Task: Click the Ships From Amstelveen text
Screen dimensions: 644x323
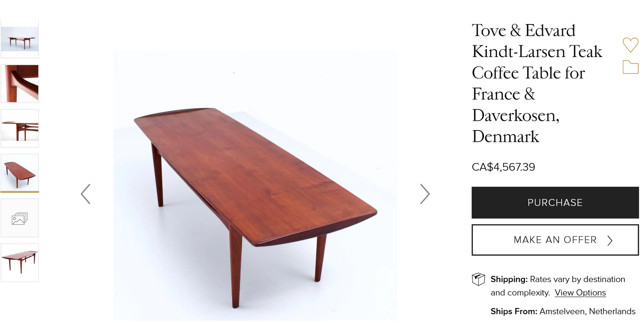Action: pyautogui.click(x=563, y=311)
